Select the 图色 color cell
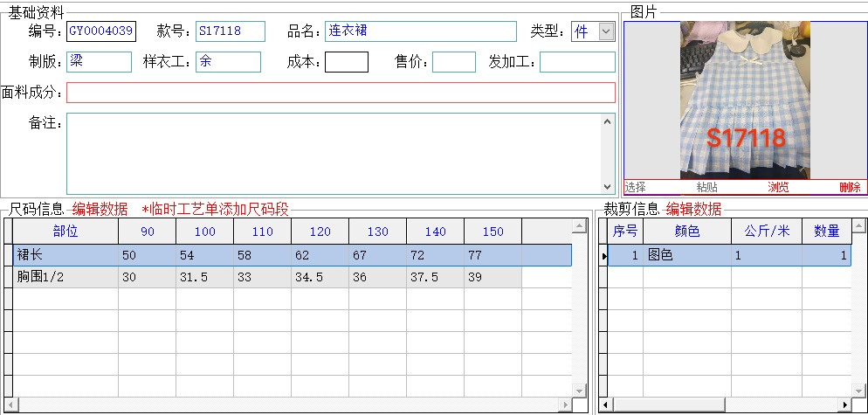The image size is (868, 415). pos(687,255)
